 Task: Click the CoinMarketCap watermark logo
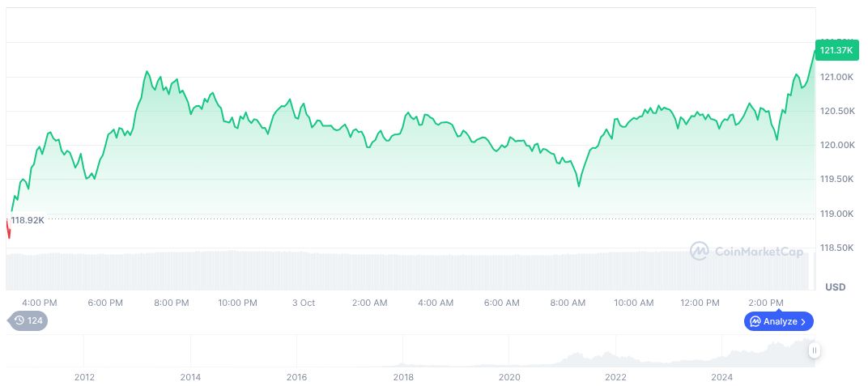(700, 252)
